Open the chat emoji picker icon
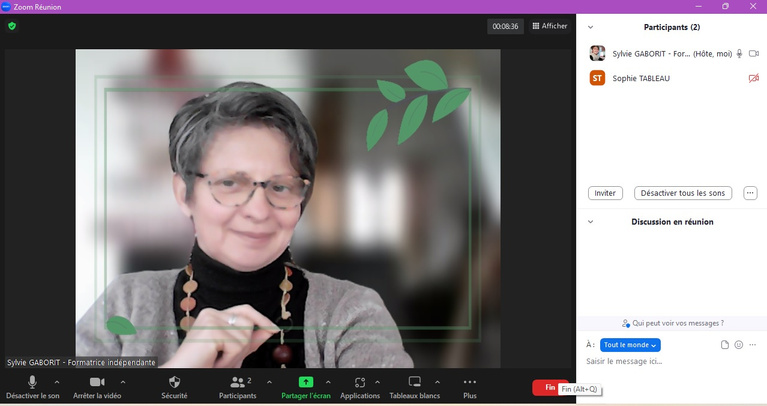This screenshot has height=406, width=767. click(739, 345)
